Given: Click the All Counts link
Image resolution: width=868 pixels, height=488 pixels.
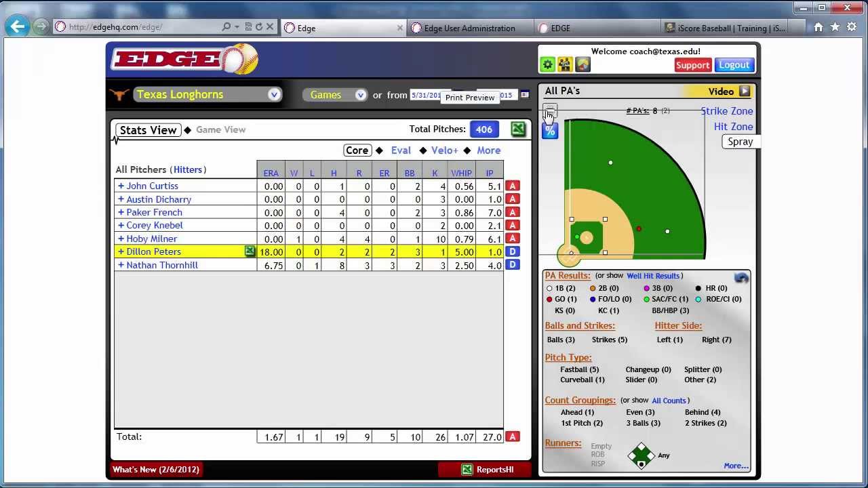Looking at the screenshot, I should [669, 401].
